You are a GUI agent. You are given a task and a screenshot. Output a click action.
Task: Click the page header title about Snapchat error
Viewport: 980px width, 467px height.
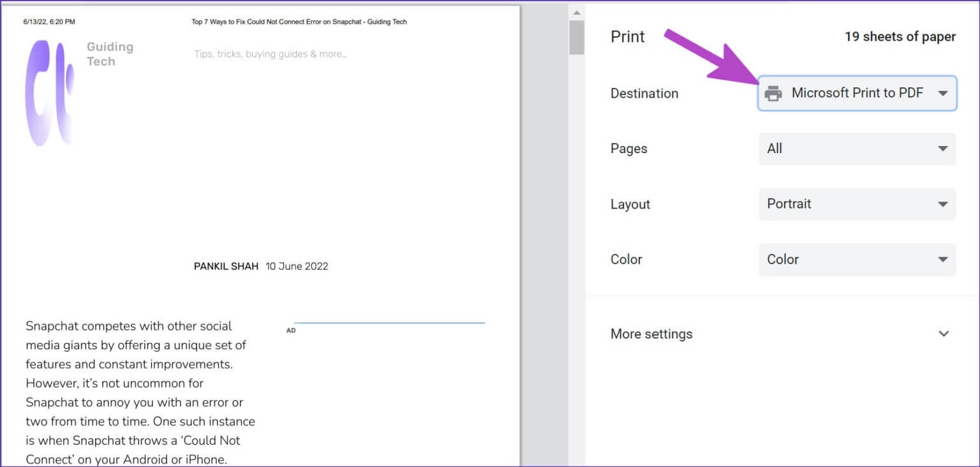point(299,22)
